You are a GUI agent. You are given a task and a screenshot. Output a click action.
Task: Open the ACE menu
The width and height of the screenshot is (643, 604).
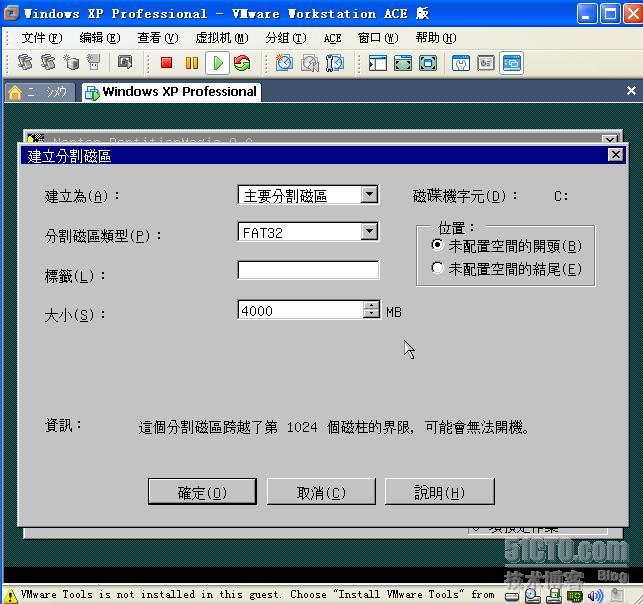tap(332, 39)
